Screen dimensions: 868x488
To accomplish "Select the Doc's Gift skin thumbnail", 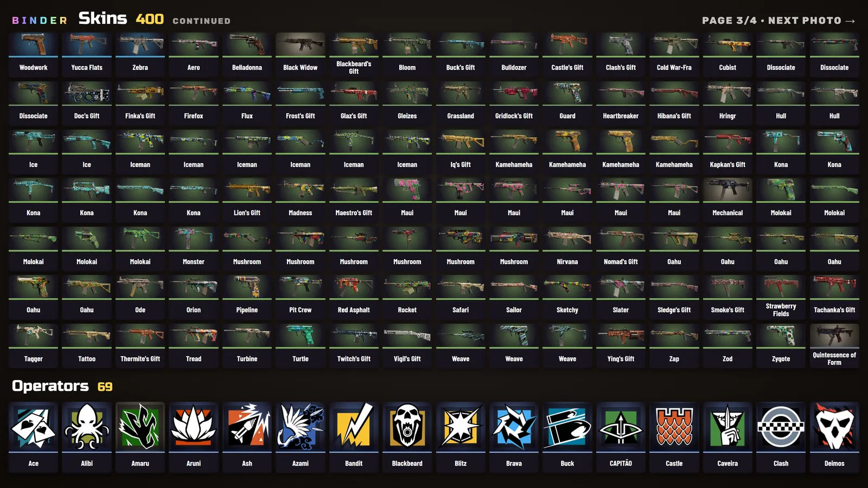I will pyautogui.click(x=87, y=93).
